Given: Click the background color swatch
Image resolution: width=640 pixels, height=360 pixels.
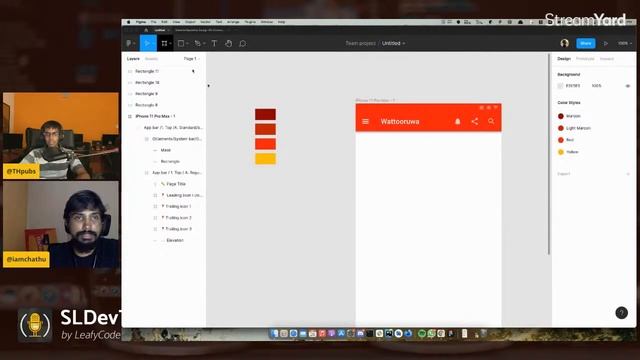Looking at the screenshot, I should click(560, 86).
